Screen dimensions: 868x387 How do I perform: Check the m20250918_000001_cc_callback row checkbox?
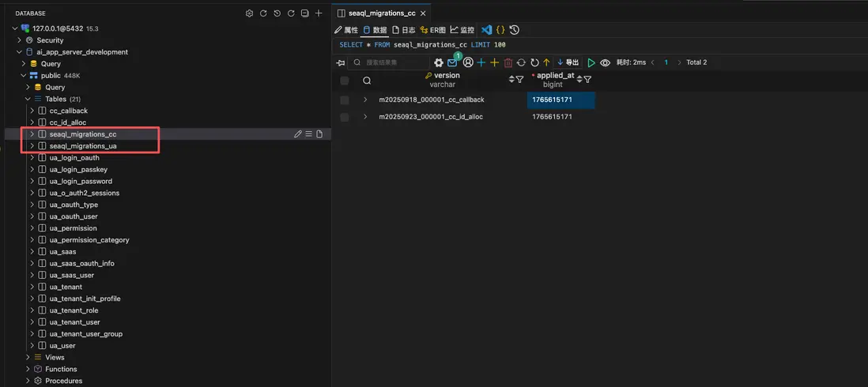[x=345, y=100]
